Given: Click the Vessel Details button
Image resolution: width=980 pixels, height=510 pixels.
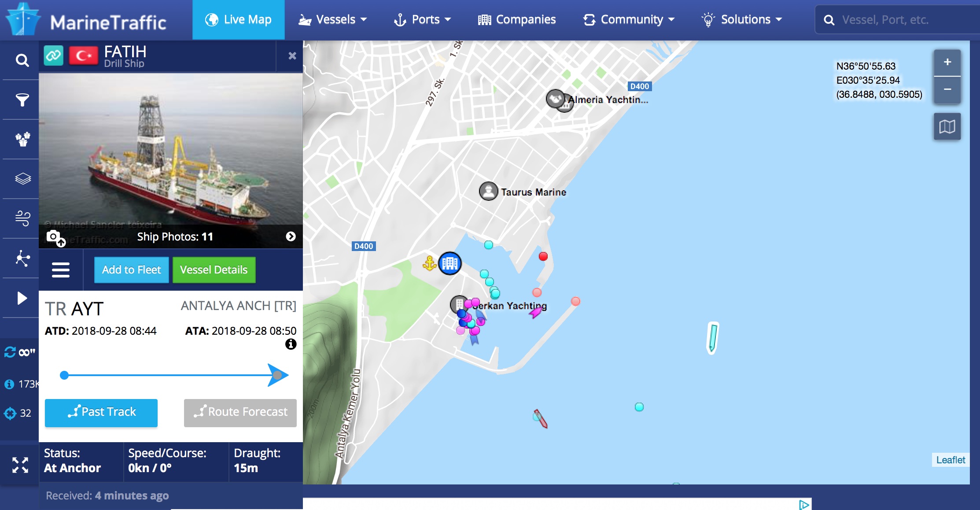Looking at the screenshot, I should tap(214, 270).
